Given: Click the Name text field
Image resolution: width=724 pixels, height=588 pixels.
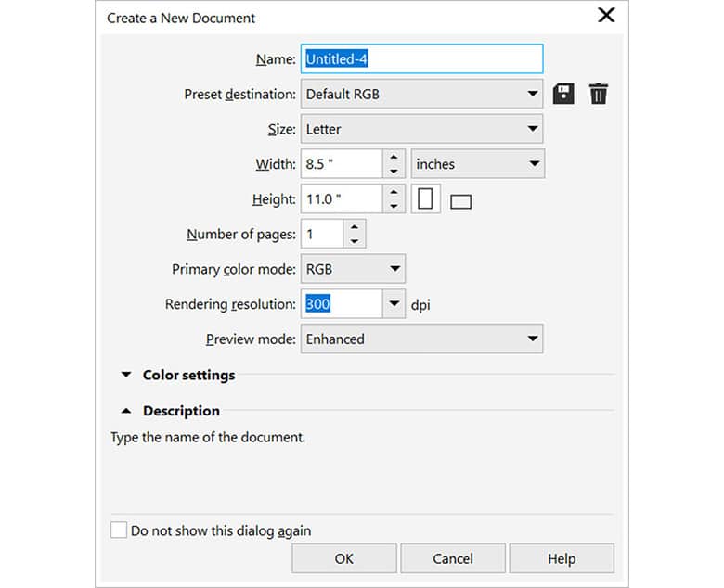Looking at the screenshot, I should click(421, 58).
